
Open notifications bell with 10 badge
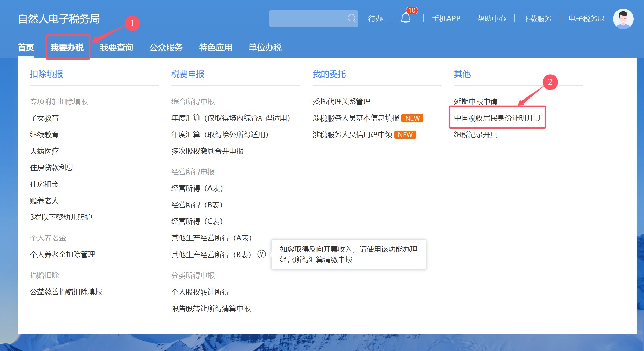pos(406,18)
